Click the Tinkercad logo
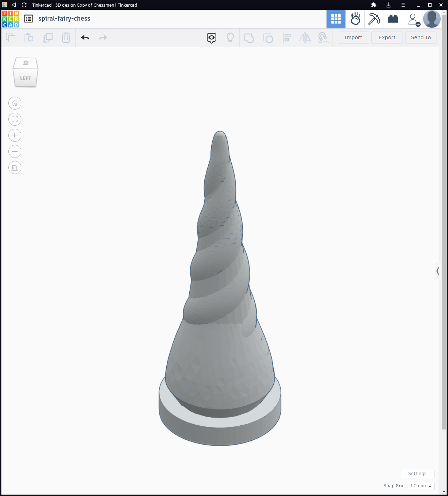This screenshot has height=496, width=448. tap(10, 19)
